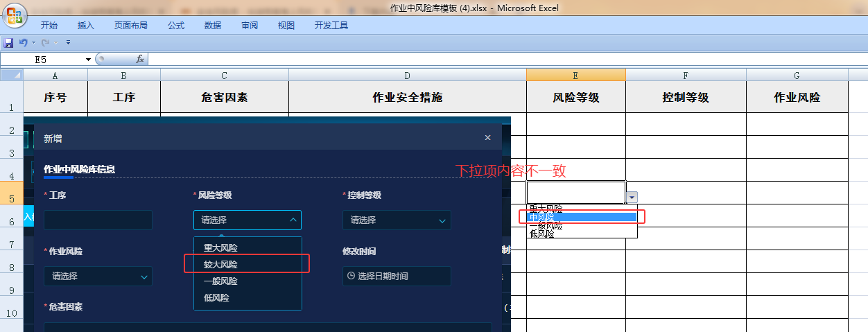Click the Office button logo

(x=15, y=15)
